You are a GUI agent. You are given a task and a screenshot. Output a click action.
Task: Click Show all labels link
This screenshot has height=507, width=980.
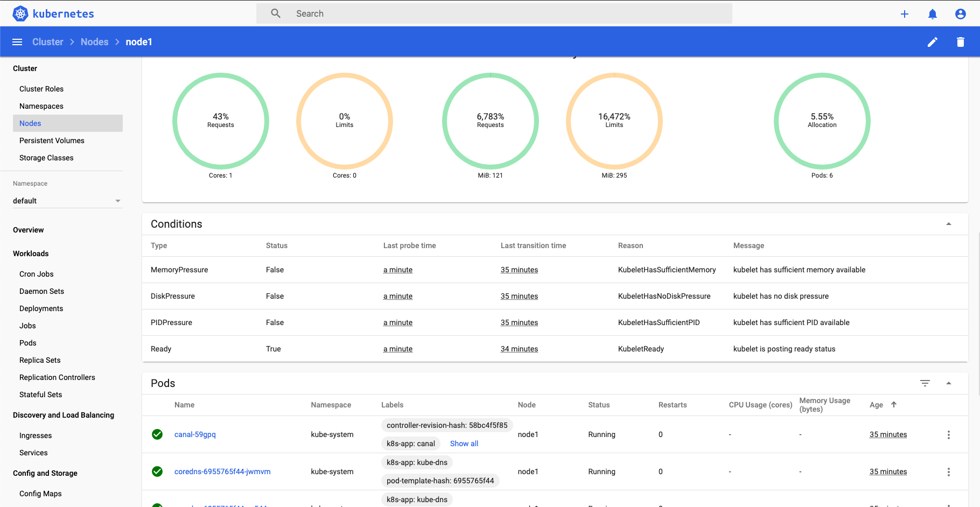pyautogui.click(x=464, y=443)
